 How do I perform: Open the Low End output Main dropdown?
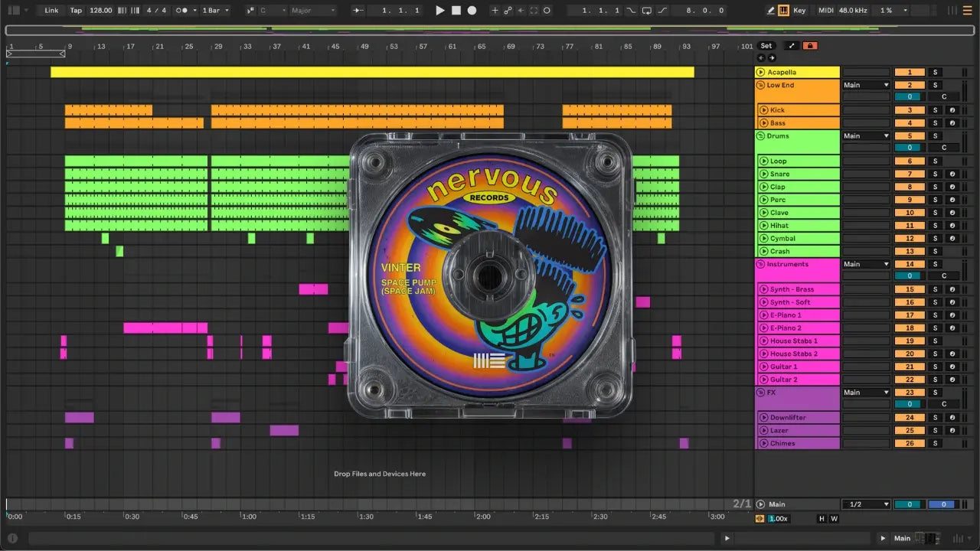pos(866,86)
